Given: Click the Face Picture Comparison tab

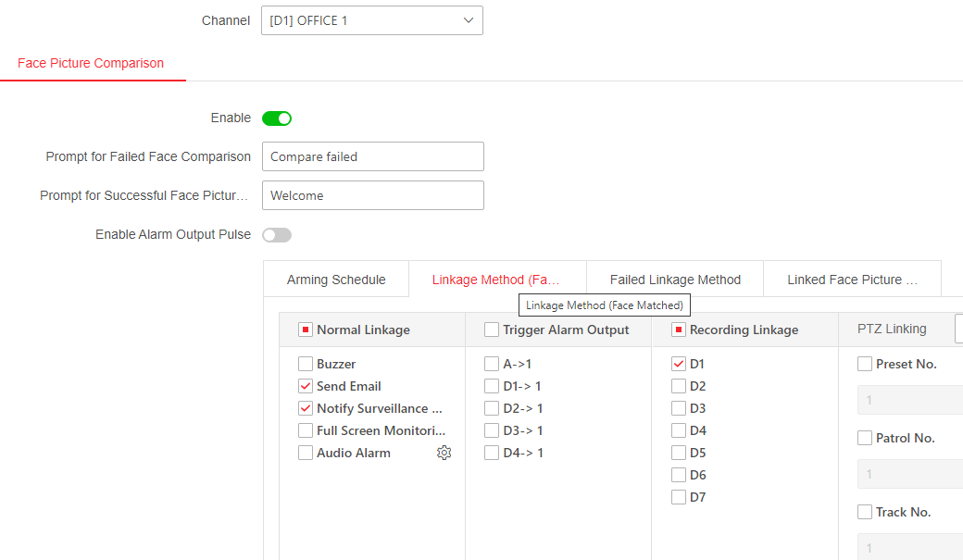Looking at the screenshot, I should tap(91, 64).
